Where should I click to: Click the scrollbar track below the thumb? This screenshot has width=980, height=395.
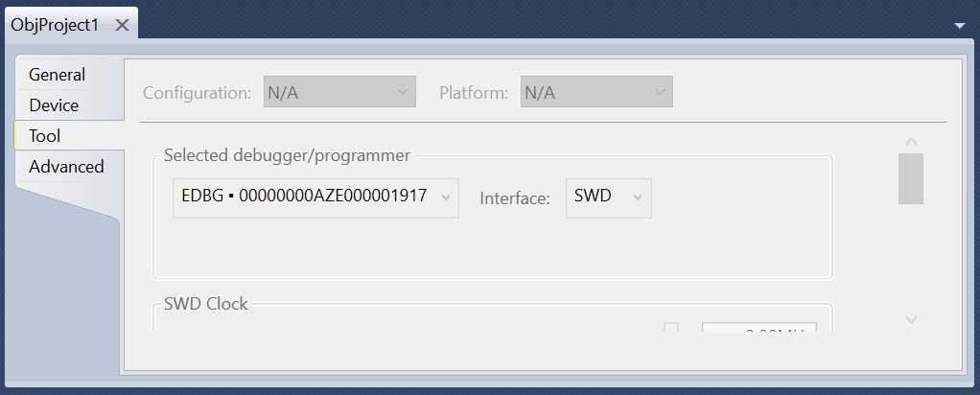[x=911, y=259]
